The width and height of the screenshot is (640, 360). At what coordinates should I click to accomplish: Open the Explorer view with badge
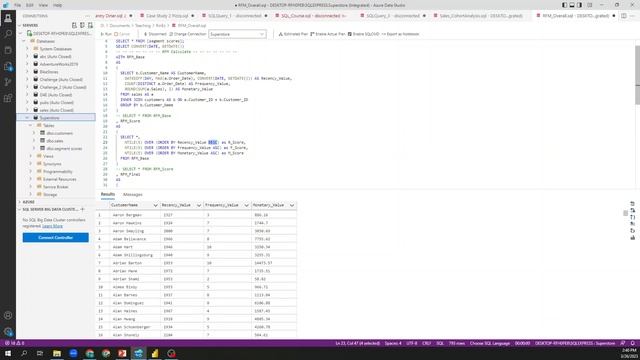click(x=8, y=66)
